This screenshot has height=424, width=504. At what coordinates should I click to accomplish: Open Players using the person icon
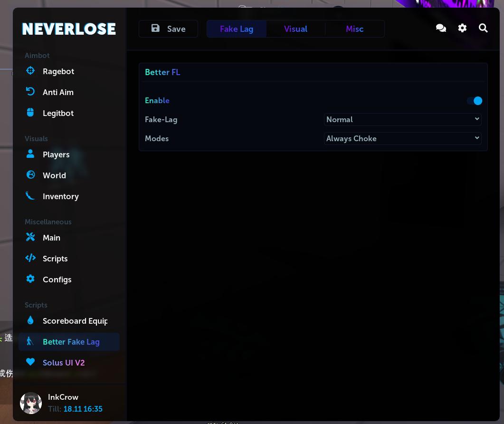tap(30, 153)
